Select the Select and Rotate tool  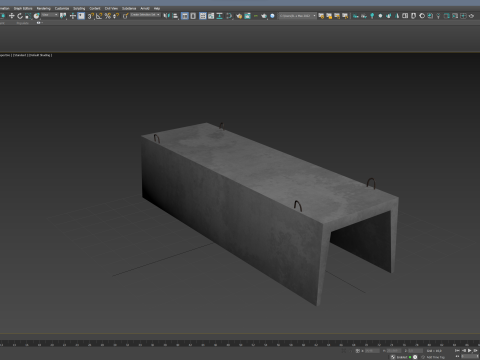click(x=20, y=16)
